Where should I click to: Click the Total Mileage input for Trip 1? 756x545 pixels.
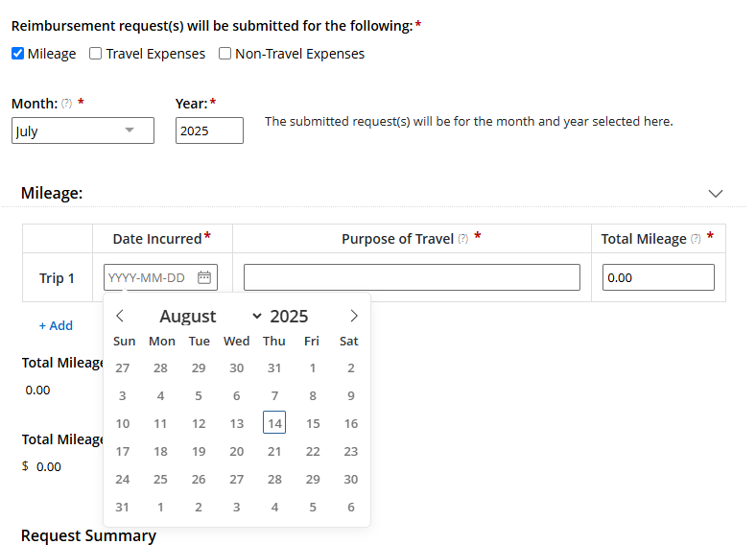[658, 277]
